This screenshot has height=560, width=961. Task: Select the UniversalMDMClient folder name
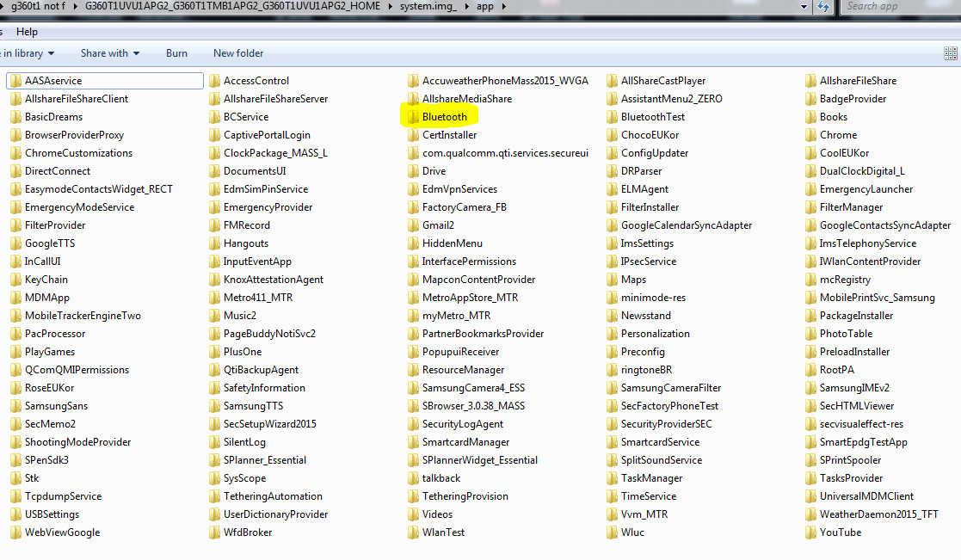(x=866, y=496)
